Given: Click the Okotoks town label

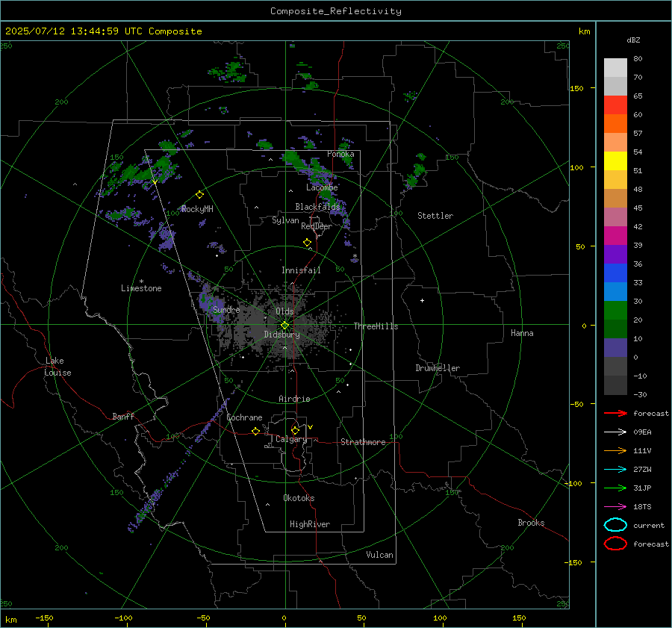Looking at the screenshot, I should coord(299,498).
